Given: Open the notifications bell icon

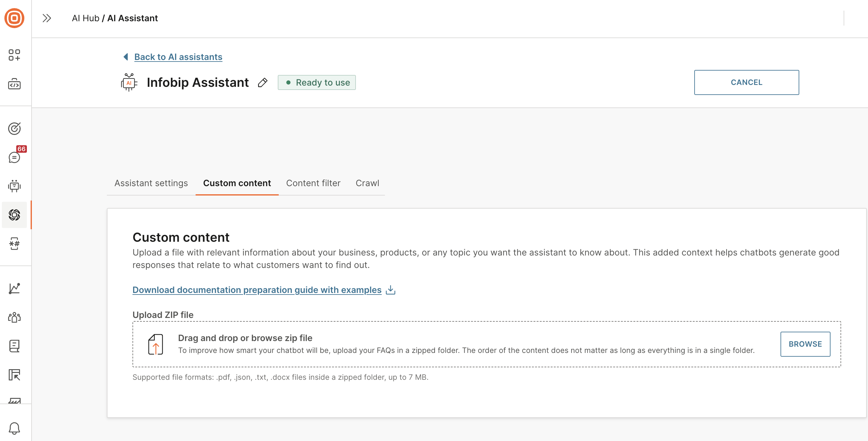Looking at the screenshot, I should 14,428.
